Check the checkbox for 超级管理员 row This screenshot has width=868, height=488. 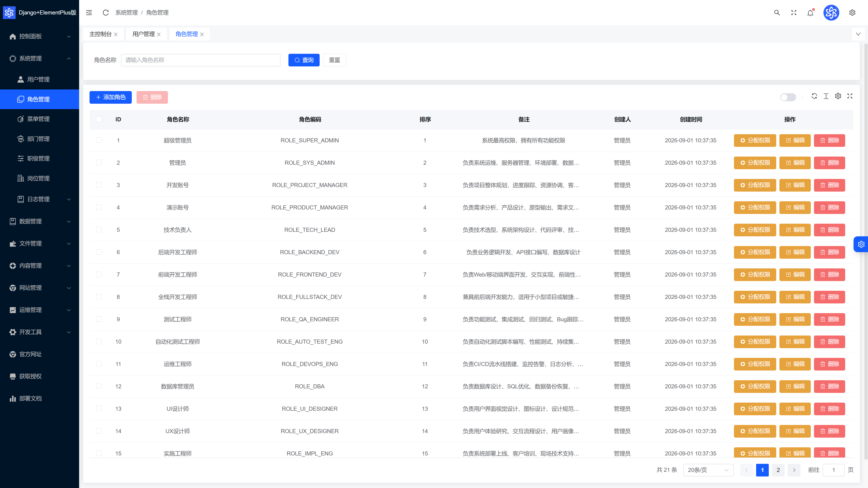coord(99,140)
